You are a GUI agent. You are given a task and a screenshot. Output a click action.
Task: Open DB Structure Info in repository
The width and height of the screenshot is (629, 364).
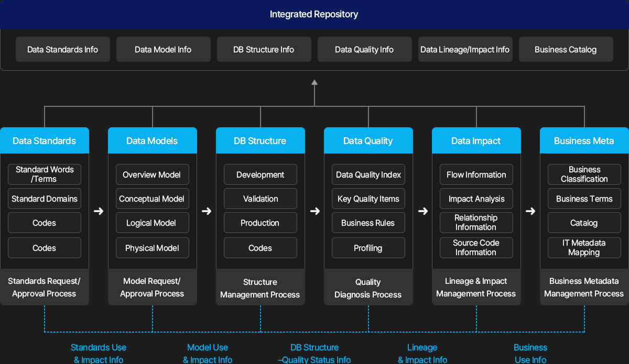coord(264,49)
